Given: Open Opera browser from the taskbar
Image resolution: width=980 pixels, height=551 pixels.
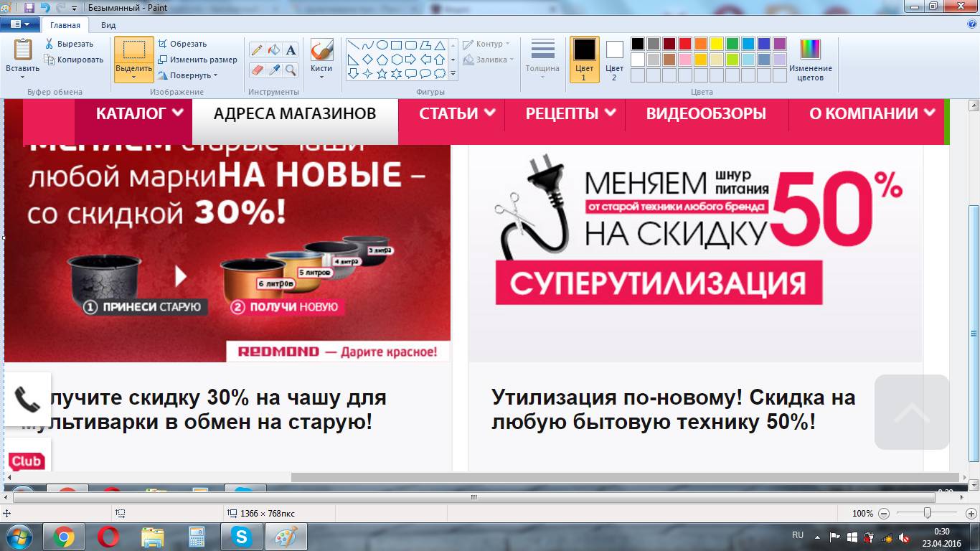Looking at the screenshot, I should point(108,537).
